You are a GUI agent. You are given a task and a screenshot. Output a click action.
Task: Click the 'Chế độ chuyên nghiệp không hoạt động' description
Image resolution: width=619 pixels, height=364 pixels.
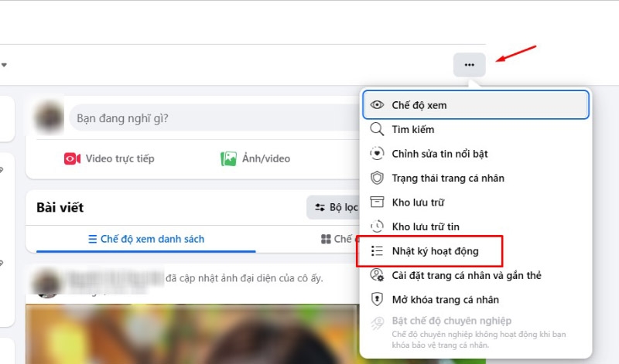click(x=478, y=339)
